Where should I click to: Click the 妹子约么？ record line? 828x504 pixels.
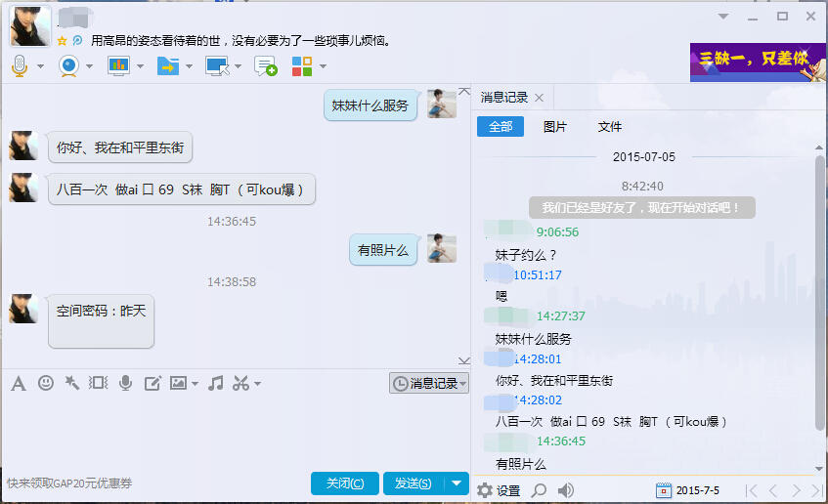point(525,255)
